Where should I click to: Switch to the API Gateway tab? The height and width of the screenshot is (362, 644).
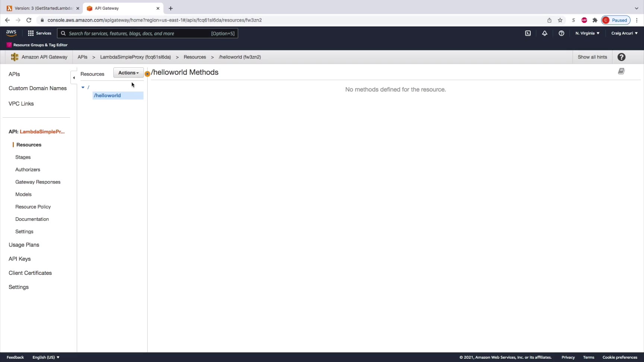[123, 8]
